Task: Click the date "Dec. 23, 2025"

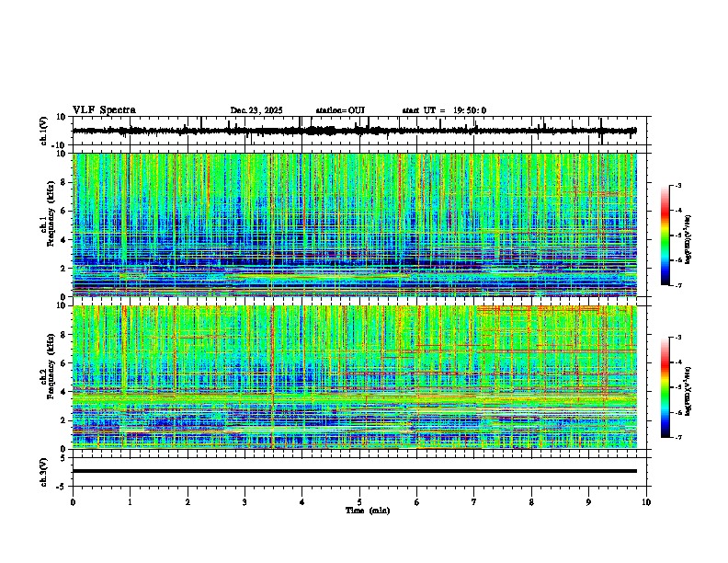Action: (x=256, y=110)
